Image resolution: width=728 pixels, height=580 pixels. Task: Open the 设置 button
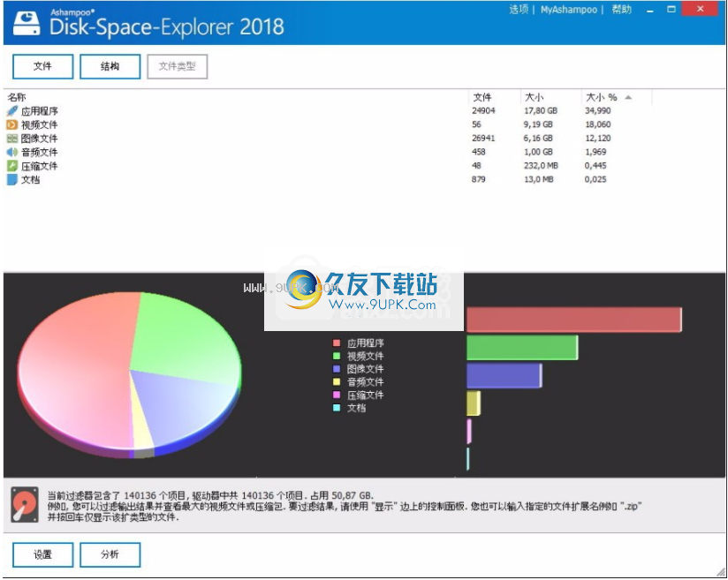(42, 554)
